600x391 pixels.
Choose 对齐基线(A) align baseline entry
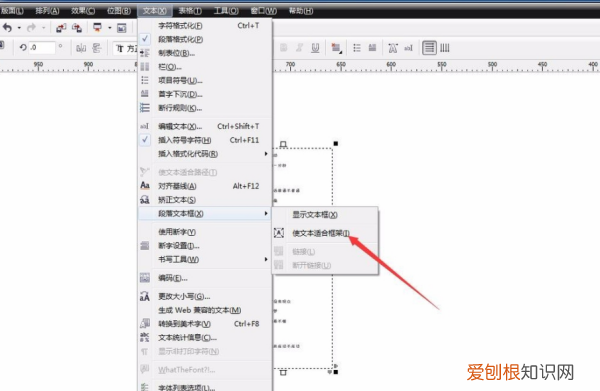tap(205, 186)
